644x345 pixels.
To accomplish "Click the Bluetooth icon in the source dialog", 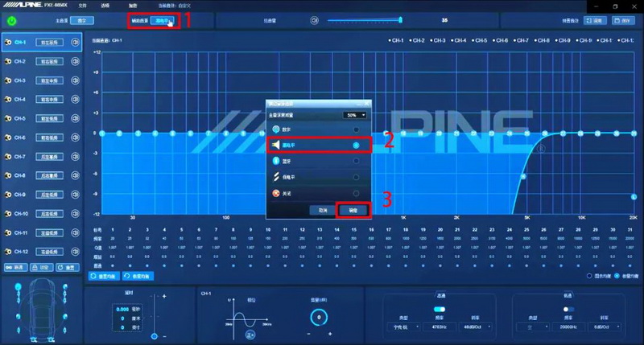I will [276, 161].
